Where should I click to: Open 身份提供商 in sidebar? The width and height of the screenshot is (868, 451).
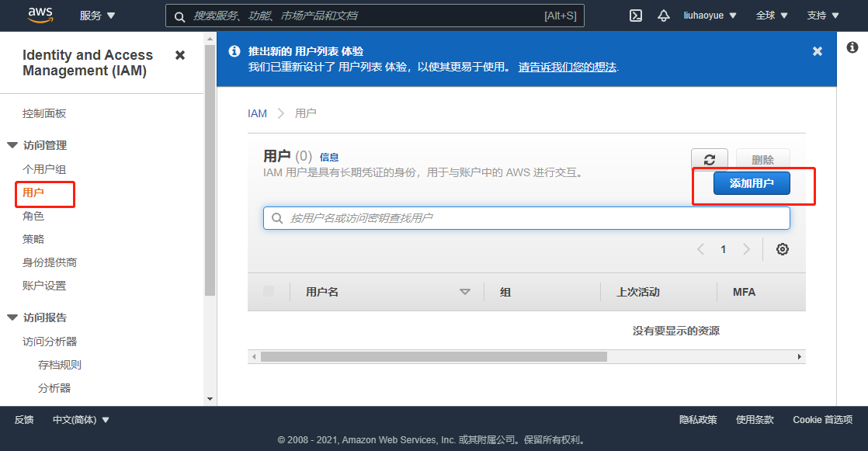click(x=50, y=262)
